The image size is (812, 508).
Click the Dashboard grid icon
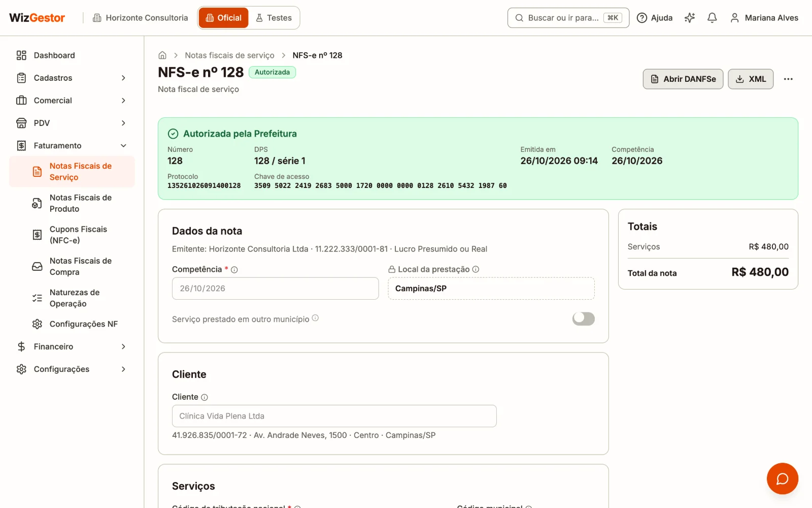click(x=21, y=55)
